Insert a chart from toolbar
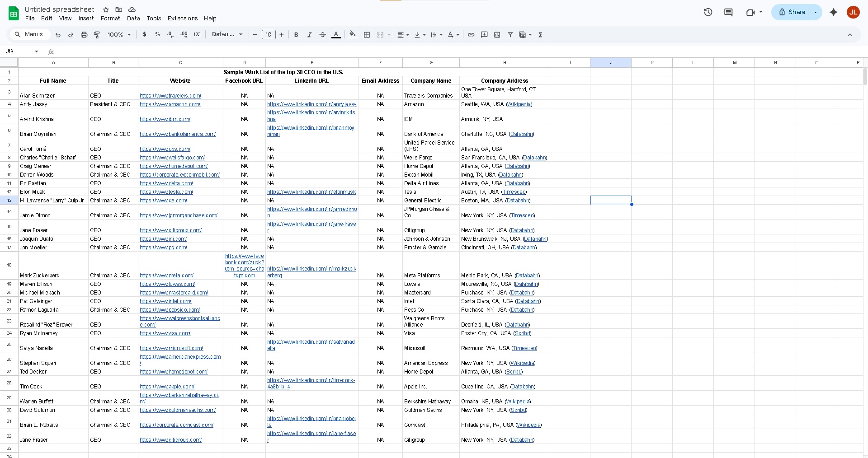 [x=497, y=35]
